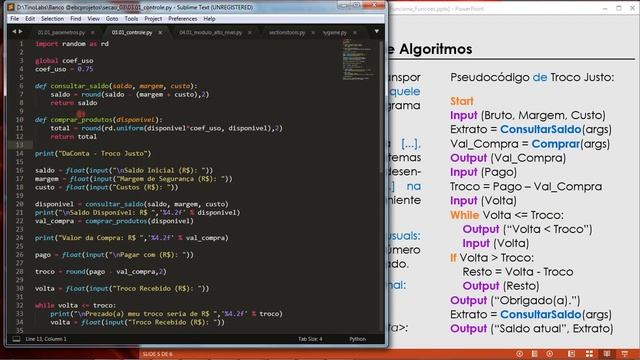Switch PowerPoint to Normal view

click(571, 354)
